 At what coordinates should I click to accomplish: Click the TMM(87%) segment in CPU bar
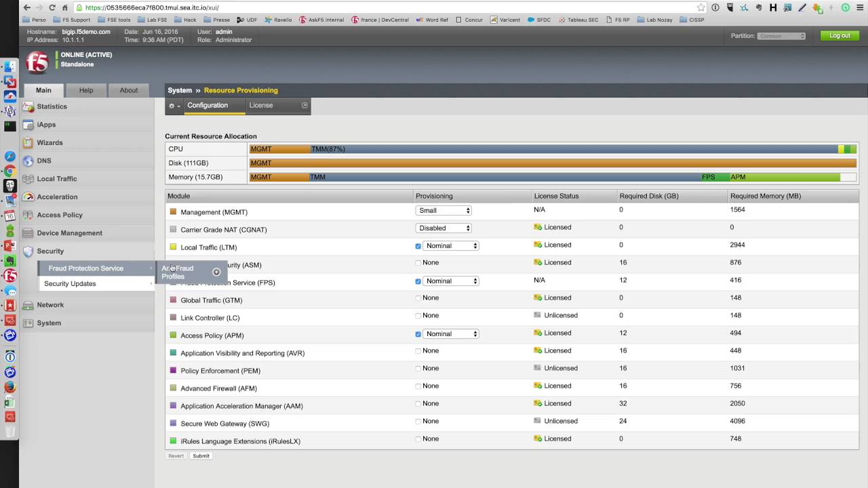pos(574,149)
